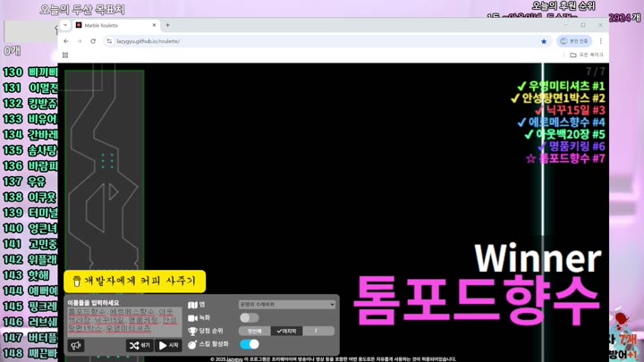The width and height of the screenshot is (644, 362).
Task: Shuffle the marble names
Action: pos(140,346)
